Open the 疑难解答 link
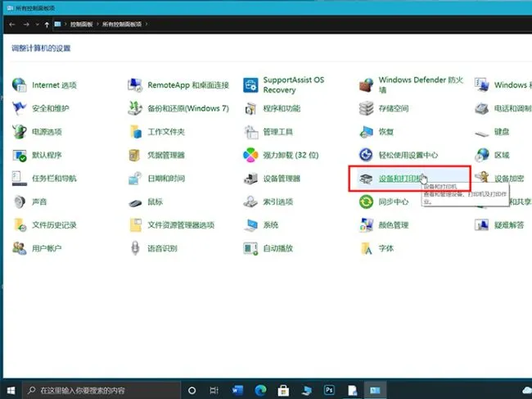The height and width of the screenshot is (399, 532). pos(509,224)
